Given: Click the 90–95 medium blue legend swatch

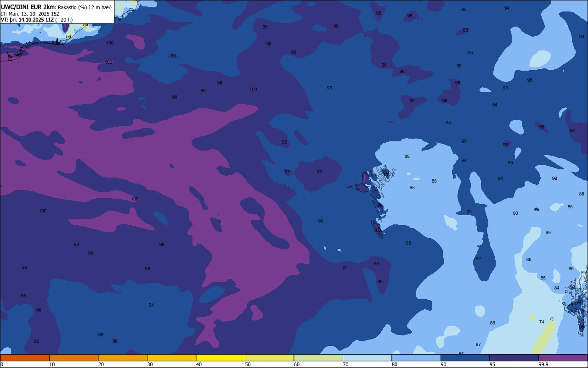Looking at the screenshot, I should (465, 357).
